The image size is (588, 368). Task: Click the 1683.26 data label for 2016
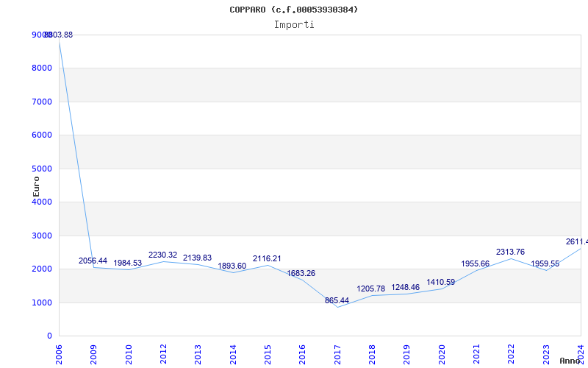(x=301, y=273)
